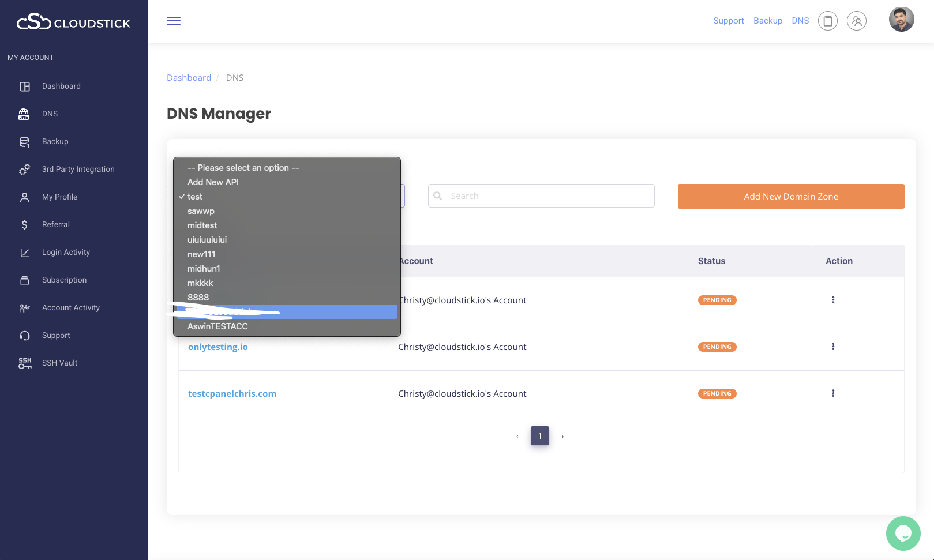Open Login Activity in sidebar
Viewport: 934px width, 560px height.
point(66,252)
